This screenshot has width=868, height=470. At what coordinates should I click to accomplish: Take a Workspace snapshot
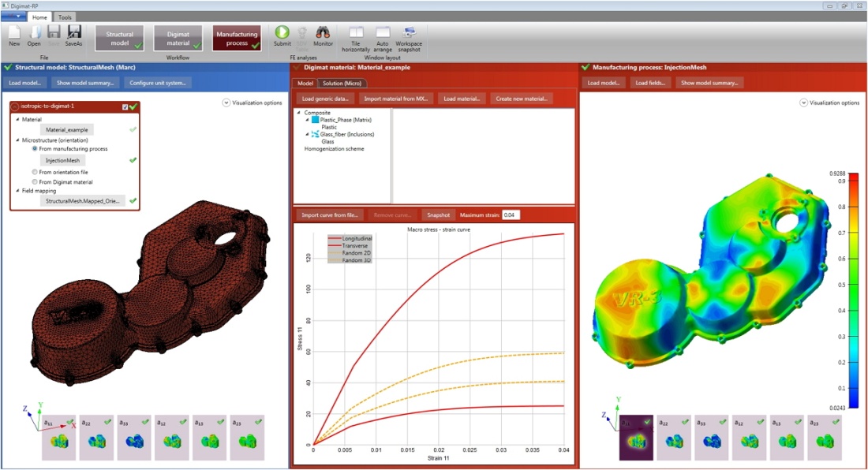point(408,33)
